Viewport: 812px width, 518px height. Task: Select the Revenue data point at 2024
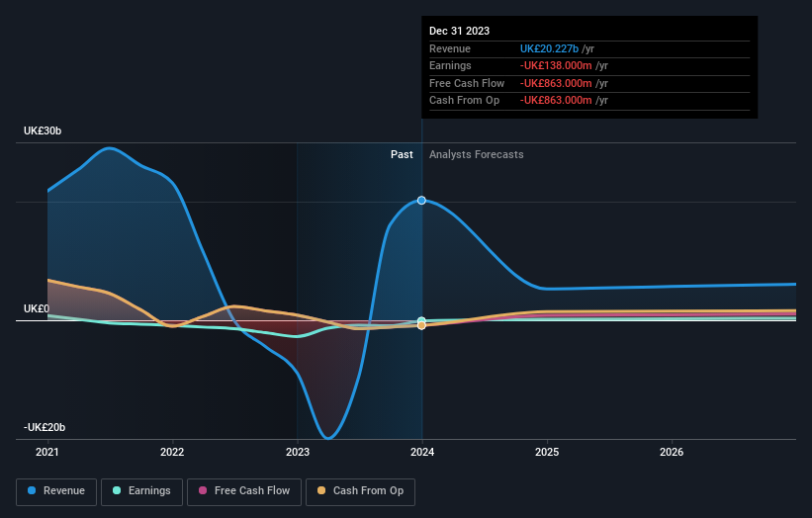click(x=421, y=201)
